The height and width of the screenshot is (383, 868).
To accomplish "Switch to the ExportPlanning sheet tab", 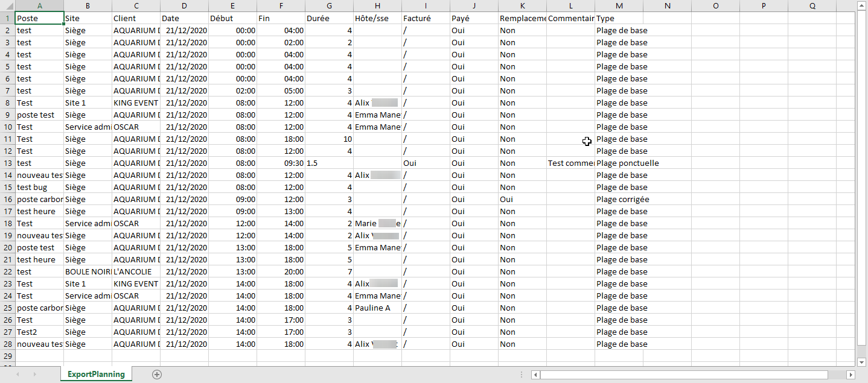I will [95, 374].
